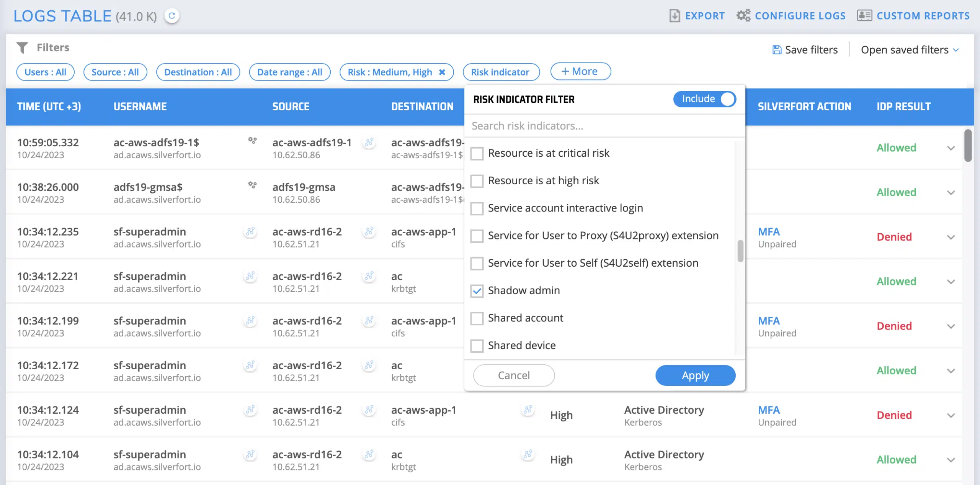The height and width of the screenshot is (485, 980).
Task: Toggle the Include switch in the risk filter
Action: pyautogui.click(x=705, y=99)
